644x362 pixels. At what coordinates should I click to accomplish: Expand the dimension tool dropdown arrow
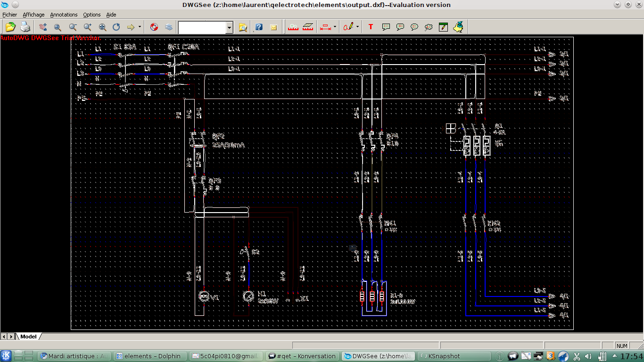pyautogui.click(x=335, y=27)
